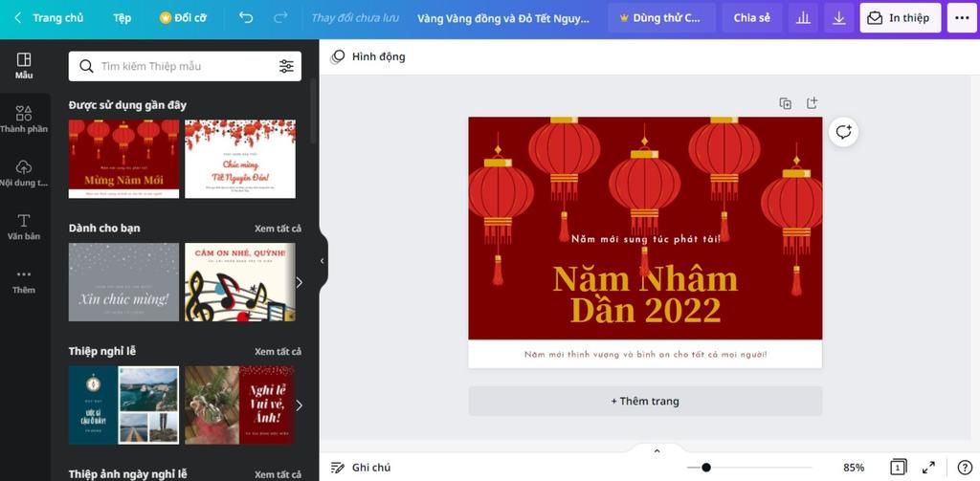The width and height of the screenshot is (980, 481).
Task: Show next Thiệp nghỉ lễ templates arrow
Action: (299, 405)
